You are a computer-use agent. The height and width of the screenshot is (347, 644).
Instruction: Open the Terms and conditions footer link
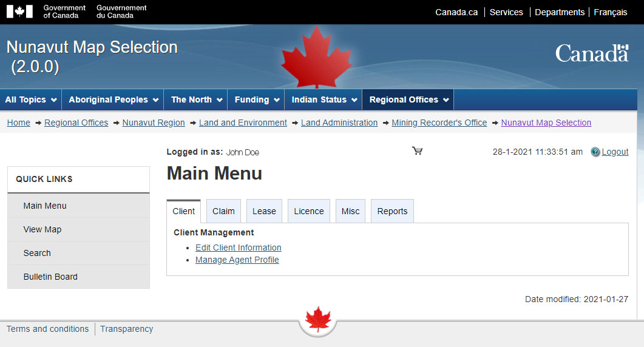tap(47, 329)
